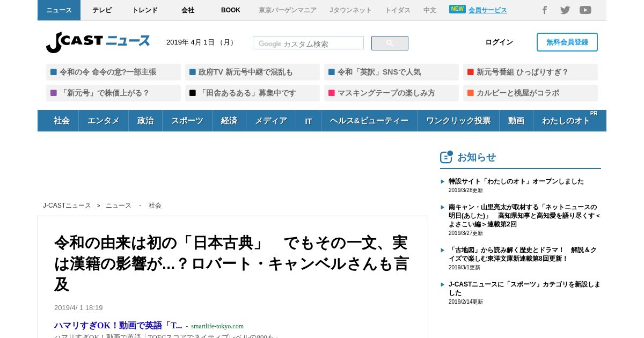Open わたしのオト PR menu item
Viewport: 644px width, 338px height.
tap(566, 121)
